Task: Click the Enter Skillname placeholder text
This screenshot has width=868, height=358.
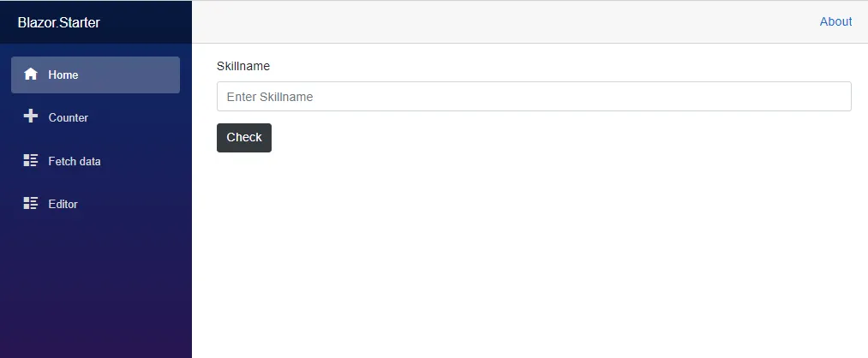Action: [270, 97]
